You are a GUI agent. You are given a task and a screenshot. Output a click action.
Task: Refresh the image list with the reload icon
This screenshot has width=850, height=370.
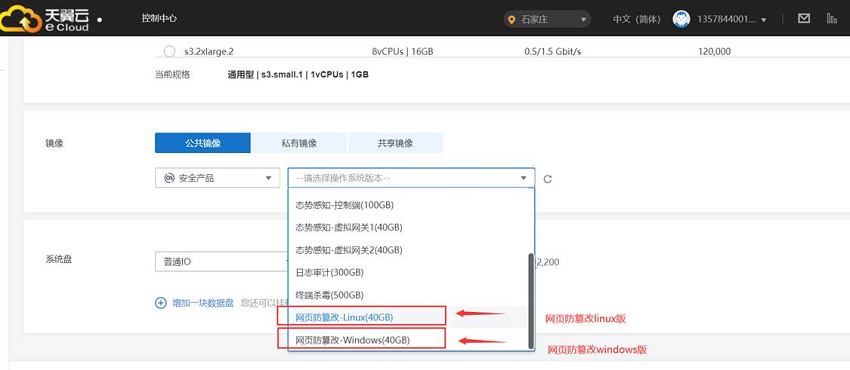(x=548, y=179)
